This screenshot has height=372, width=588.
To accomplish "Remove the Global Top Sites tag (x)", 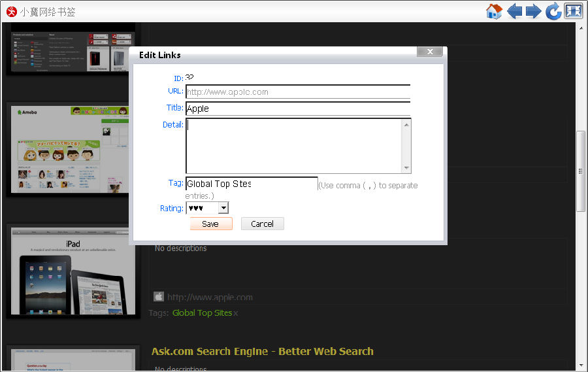I will coord(236,313).
